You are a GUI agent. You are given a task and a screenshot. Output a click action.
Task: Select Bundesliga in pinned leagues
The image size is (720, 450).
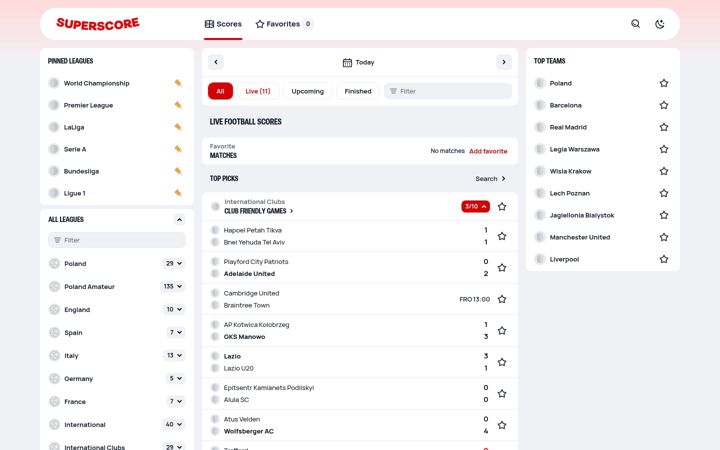81,171
